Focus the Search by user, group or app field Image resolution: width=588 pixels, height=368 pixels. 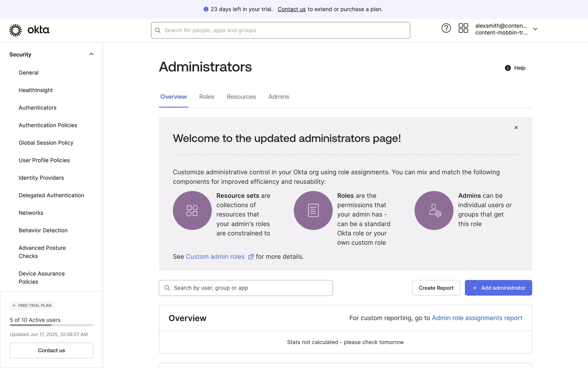[x=246, y=288]
